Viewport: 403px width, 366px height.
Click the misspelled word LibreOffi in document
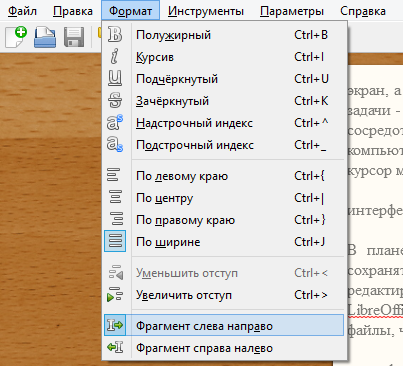(x=375, y=310)
